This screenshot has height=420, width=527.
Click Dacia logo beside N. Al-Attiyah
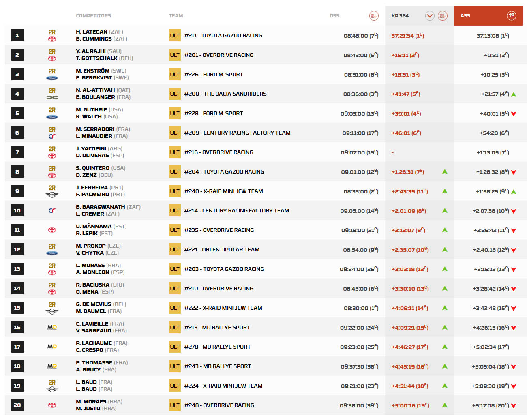pos(52,98)
